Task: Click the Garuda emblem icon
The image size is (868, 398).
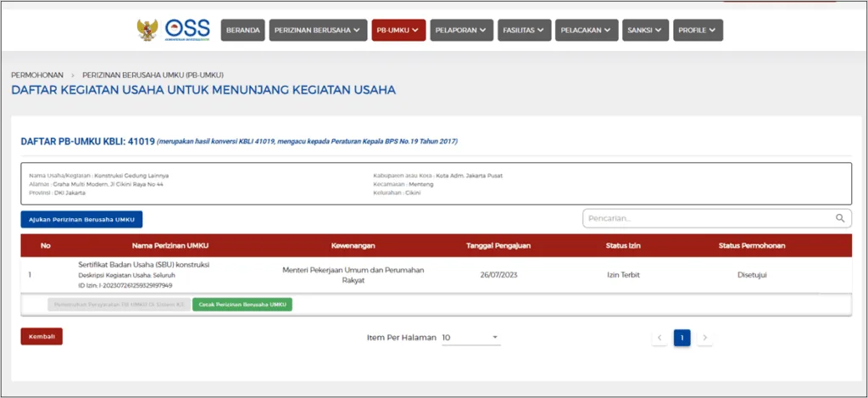Action: pos(147,30)
